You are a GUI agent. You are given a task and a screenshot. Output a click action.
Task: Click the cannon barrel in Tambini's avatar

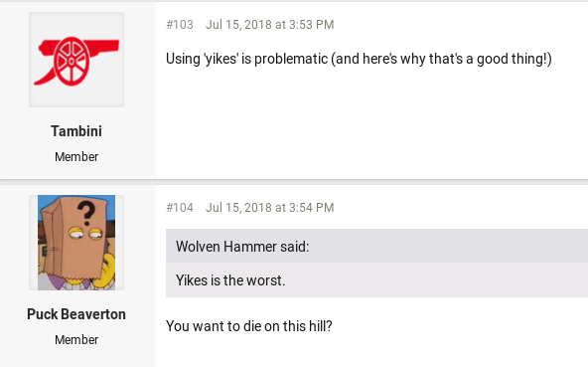tap(99, 46)
